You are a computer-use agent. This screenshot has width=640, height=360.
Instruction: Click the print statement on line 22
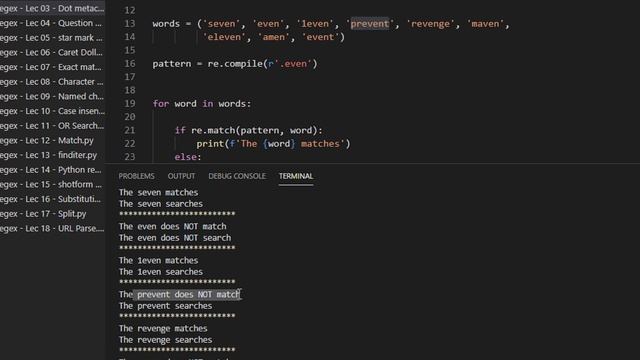273,144
